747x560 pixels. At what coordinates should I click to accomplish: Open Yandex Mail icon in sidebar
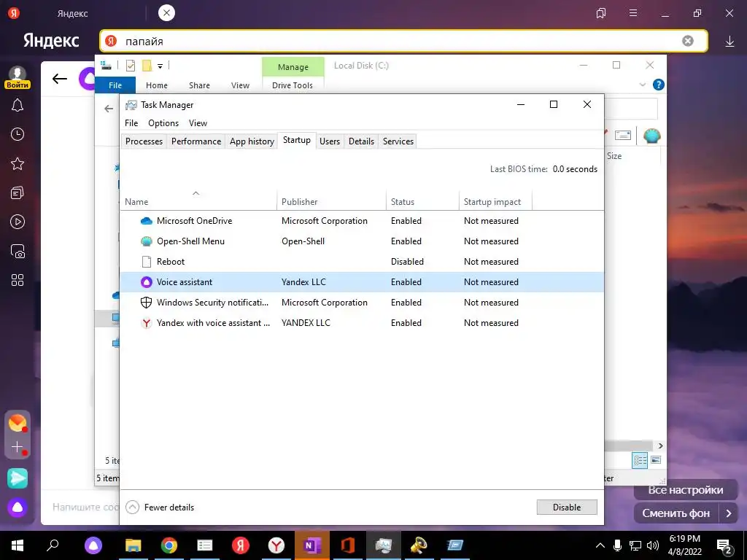(18, 423)
